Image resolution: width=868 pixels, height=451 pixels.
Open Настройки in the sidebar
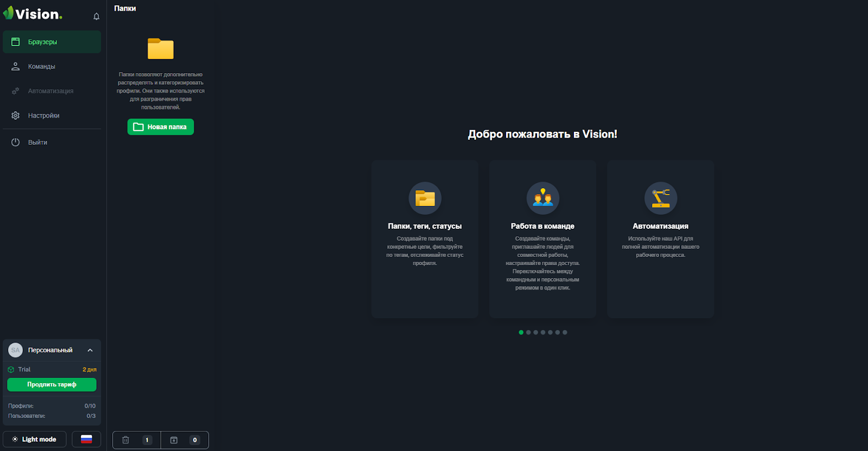(43, 115)
